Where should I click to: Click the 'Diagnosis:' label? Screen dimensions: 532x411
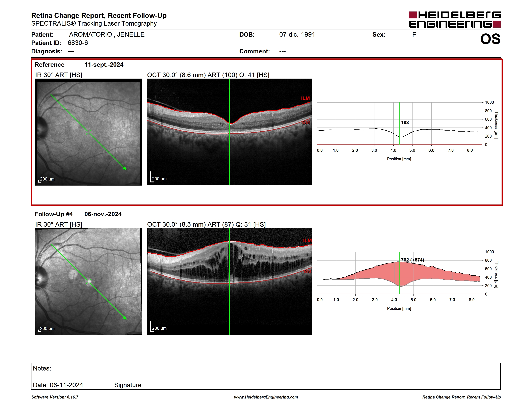(47, 51)
